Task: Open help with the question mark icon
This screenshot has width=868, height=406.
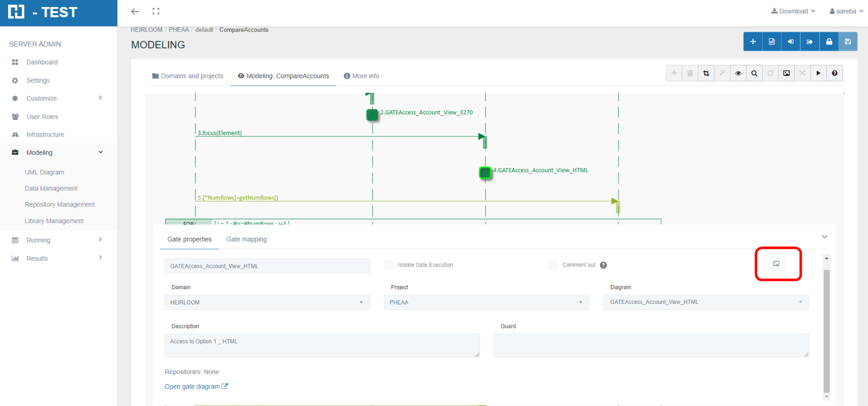Action: [834, 73]
